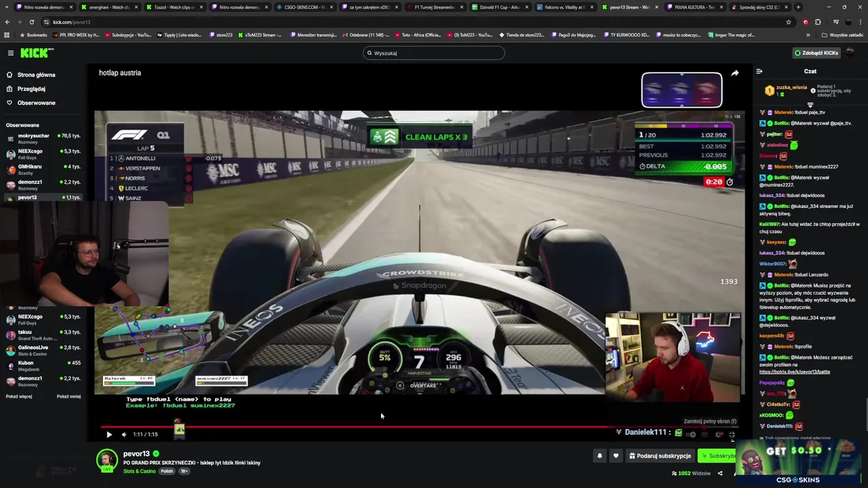Click the browser back arrow

click(8, 22)
